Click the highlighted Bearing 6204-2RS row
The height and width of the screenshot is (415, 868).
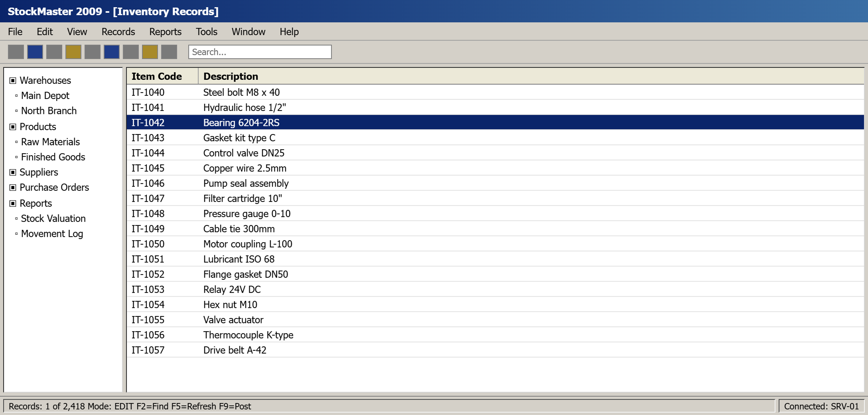[x=495, y=123]
